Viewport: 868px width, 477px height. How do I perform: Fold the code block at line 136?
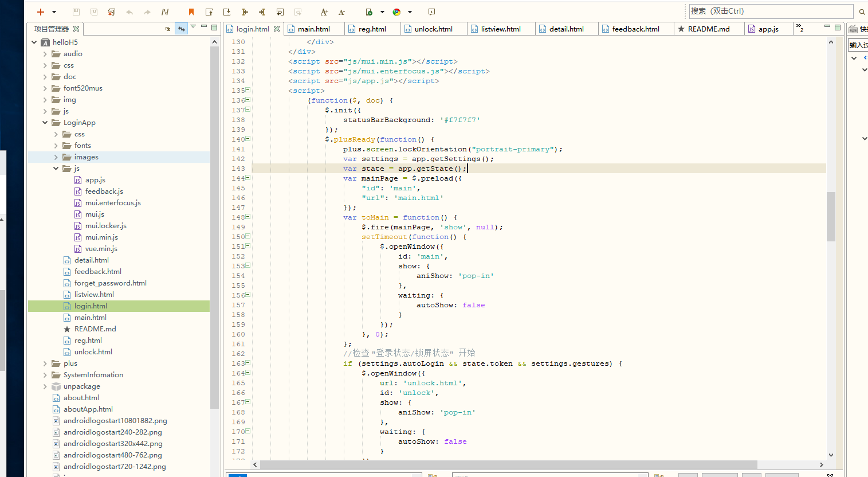point(248,100)
